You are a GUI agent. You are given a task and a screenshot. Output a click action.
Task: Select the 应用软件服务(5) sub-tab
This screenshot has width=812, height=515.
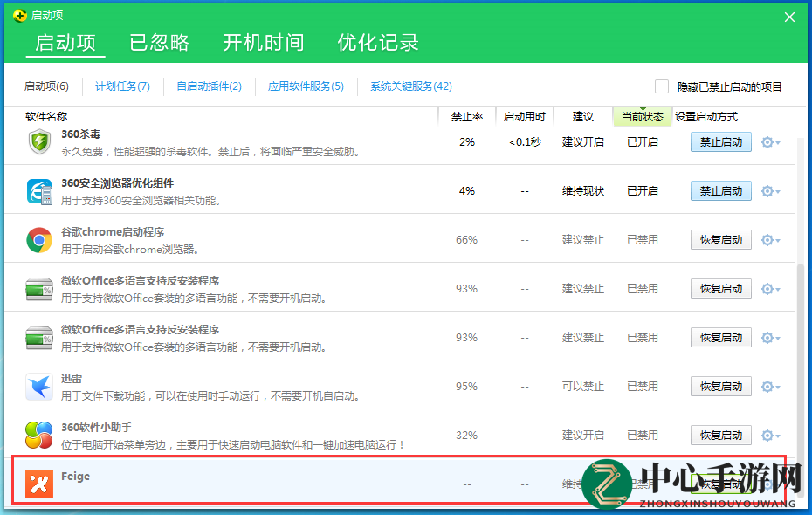point(306,86)
